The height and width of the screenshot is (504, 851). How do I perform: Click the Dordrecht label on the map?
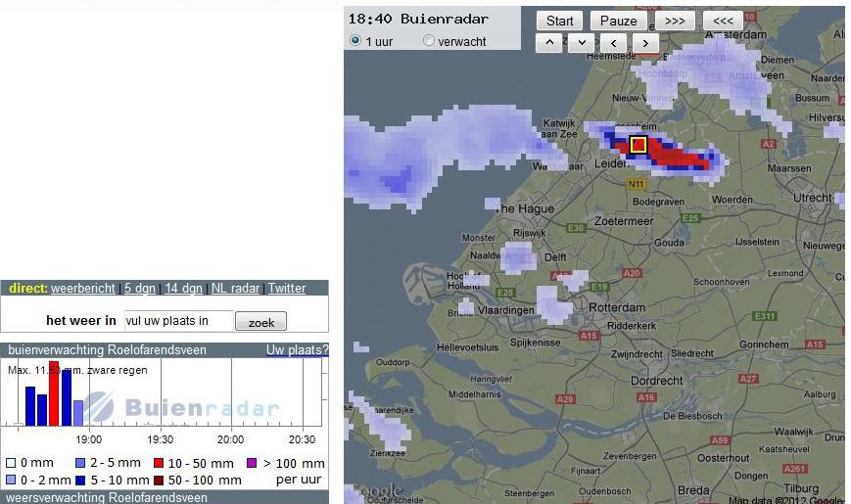[x=657, y=381]
